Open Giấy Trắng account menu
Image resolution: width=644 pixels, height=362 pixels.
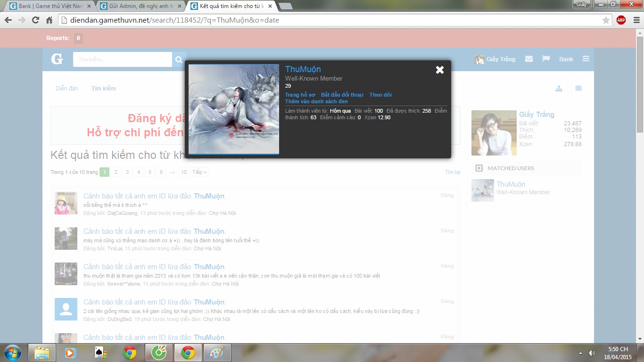(495, 59)
